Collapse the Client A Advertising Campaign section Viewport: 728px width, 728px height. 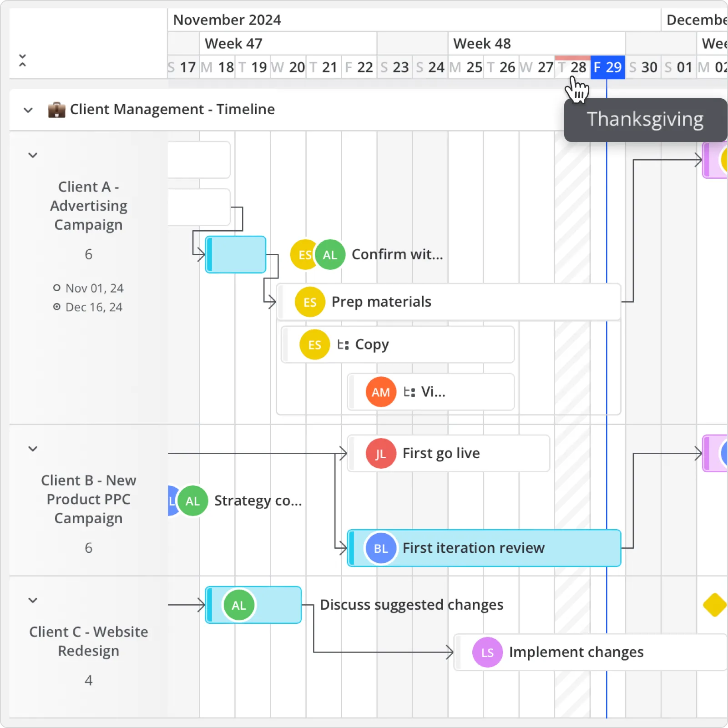(x=33, y=155)
